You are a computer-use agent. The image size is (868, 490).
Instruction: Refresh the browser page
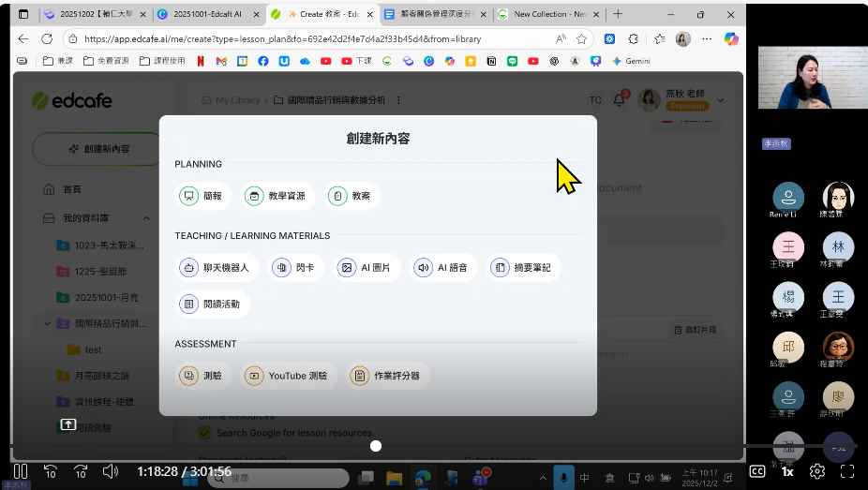click(47, 38)
